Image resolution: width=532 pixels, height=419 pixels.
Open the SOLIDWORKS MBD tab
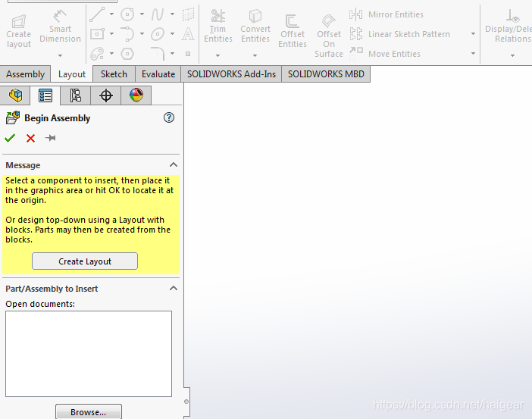(326, 74)
